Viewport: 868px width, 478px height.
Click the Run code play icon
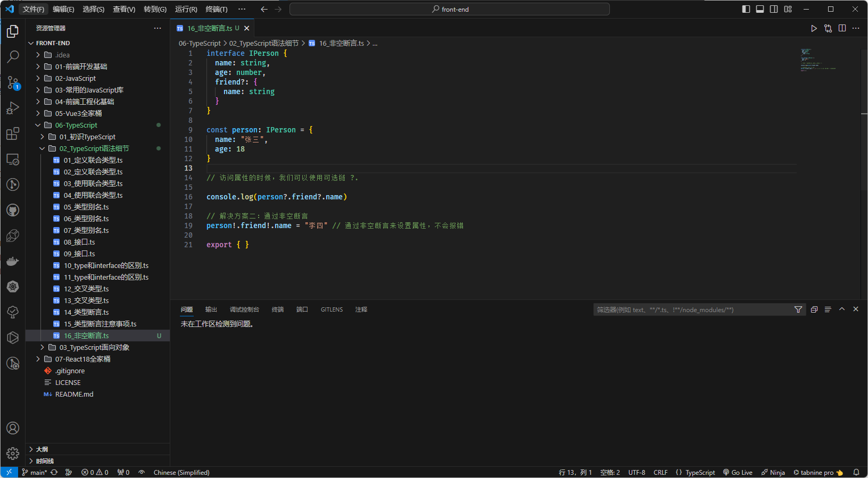pos(814,28)
